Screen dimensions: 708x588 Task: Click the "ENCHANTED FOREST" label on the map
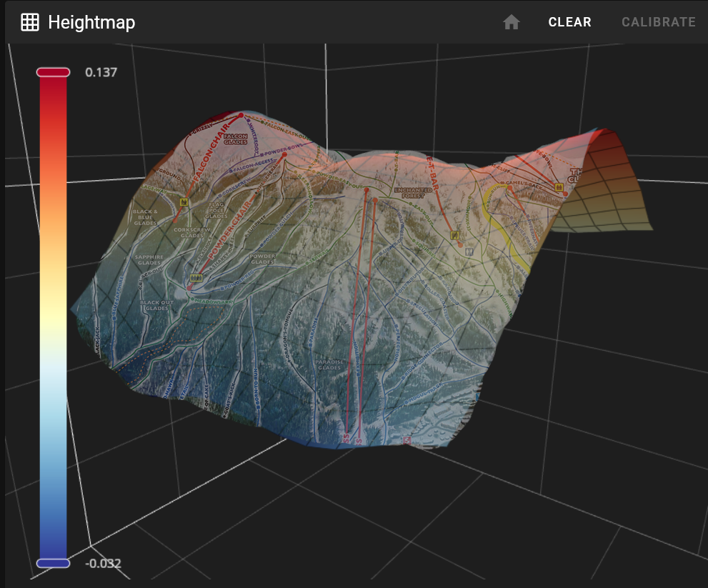point(413,193)
